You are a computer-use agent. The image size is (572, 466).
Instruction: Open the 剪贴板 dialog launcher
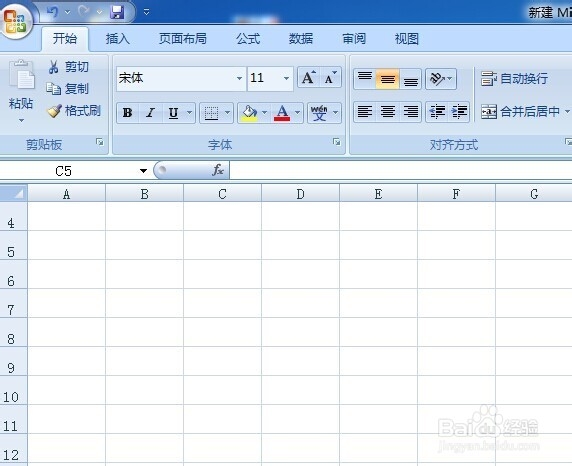pyautogui.click(x=100, y=142)
